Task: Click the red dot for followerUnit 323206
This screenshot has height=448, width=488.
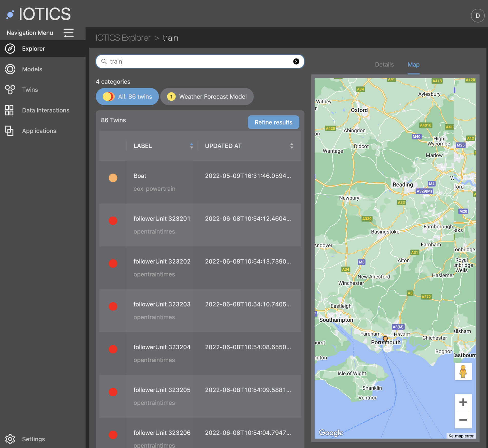Action: tap(113, 435)
